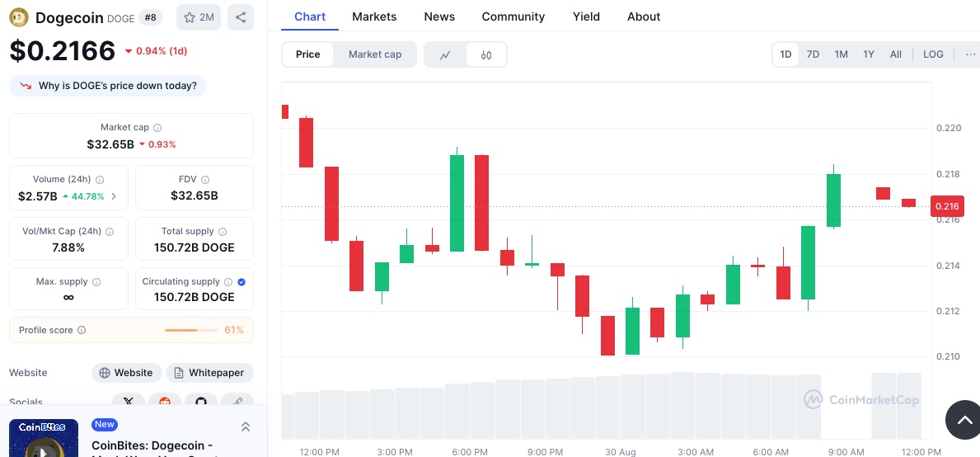The width and height of the screenshot is (980, 457).
Task: Set chart range to 7D
Action: [x=813, y=54]
